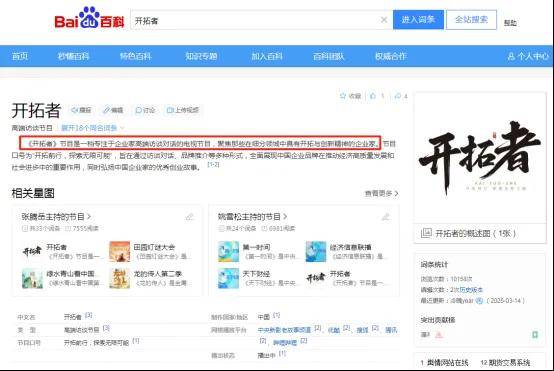Viewport: 554px width, 371px height.
Task: Go to the 首页 navigation tab
Action: 20,56
